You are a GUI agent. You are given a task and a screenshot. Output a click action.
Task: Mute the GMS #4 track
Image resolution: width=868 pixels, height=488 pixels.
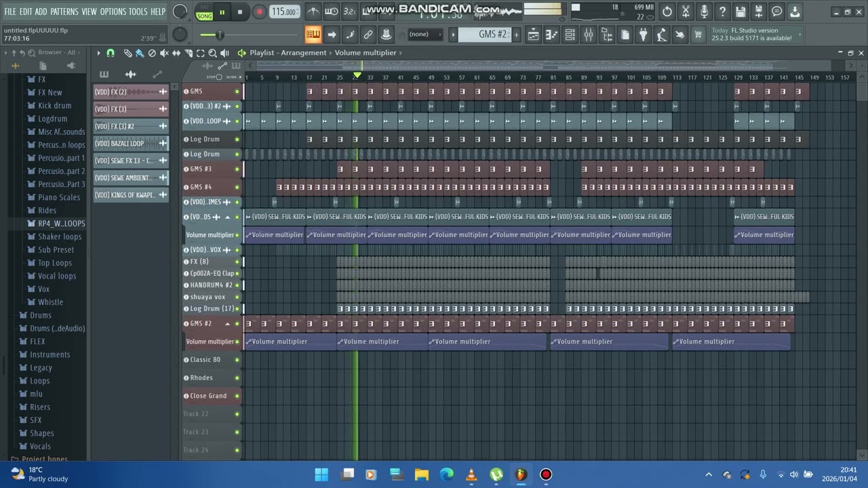[237, 187]
